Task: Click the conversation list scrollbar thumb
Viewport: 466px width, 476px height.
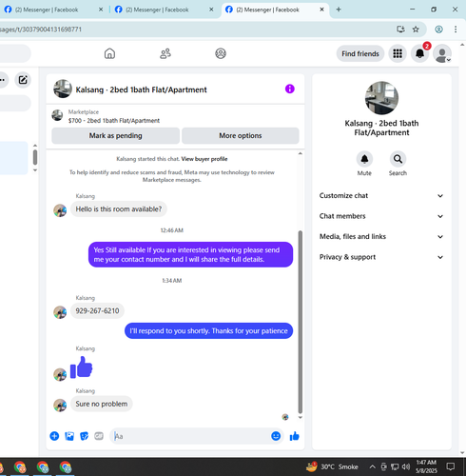Action: [x=35, y=157]
